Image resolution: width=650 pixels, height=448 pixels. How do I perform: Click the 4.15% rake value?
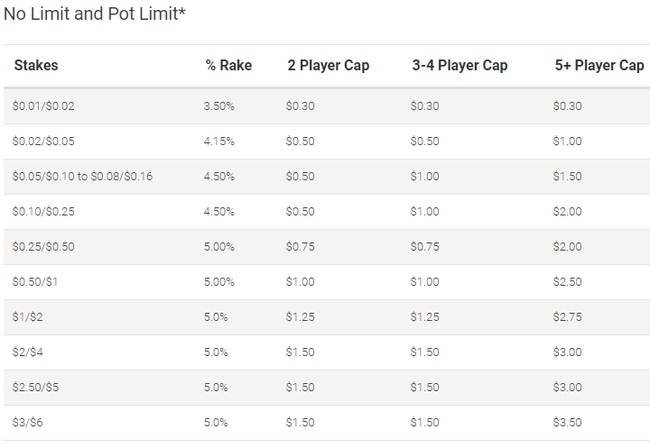point(219,141)
